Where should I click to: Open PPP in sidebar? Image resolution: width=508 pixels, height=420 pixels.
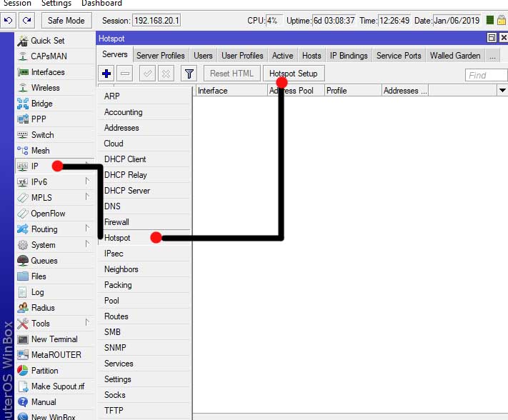[54, 119]
